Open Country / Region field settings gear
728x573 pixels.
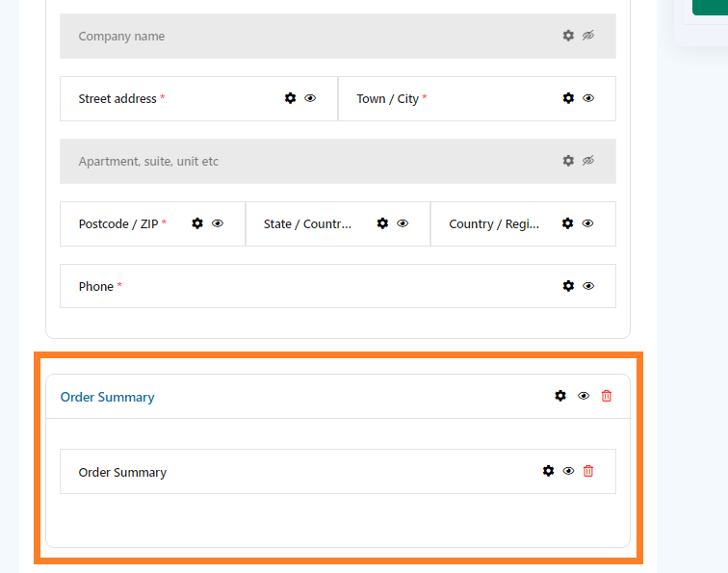tap(567, 223)
